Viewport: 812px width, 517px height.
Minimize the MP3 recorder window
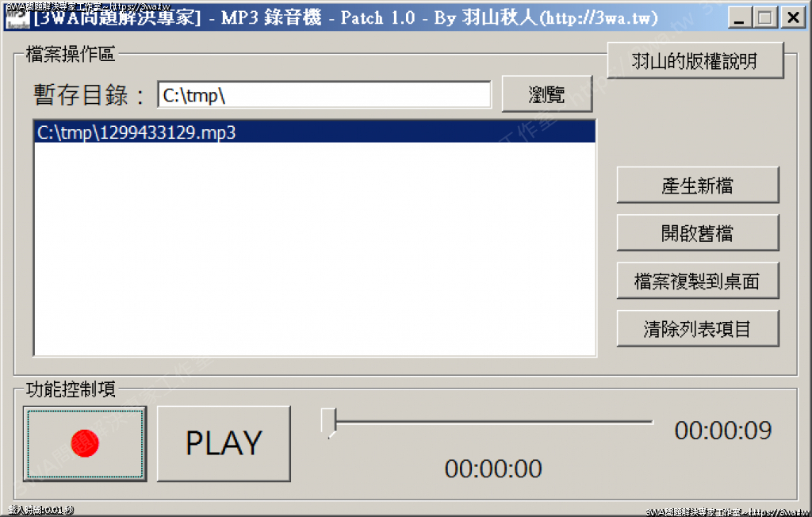[739, 18]
